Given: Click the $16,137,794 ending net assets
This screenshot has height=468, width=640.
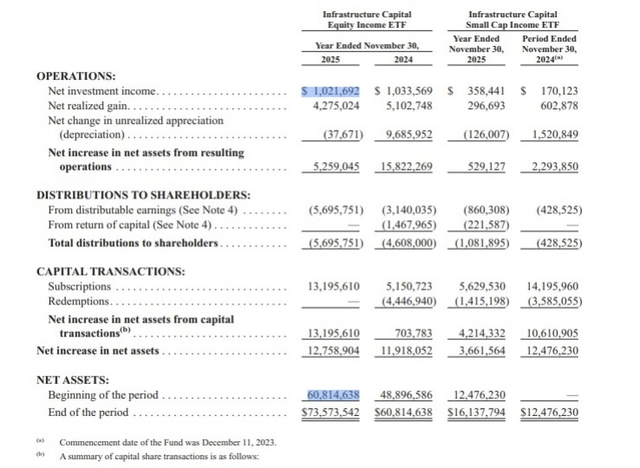Looking at the screenshot, I should coord(476,413).
